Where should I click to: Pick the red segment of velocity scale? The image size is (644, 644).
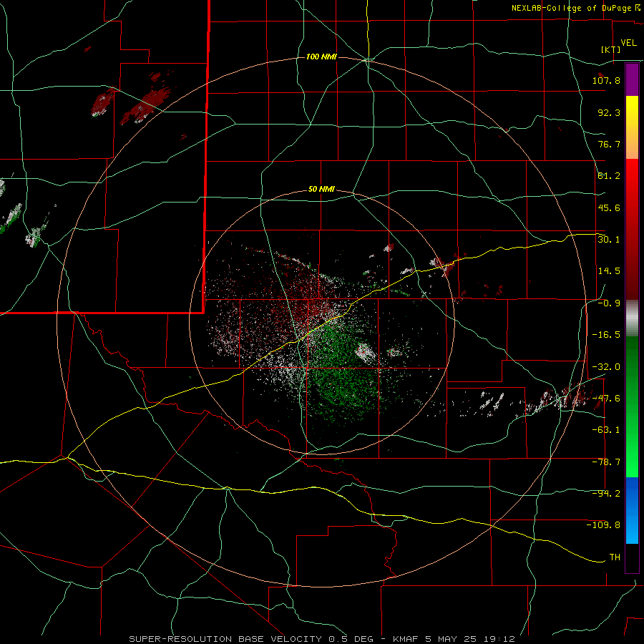point(632,229)
